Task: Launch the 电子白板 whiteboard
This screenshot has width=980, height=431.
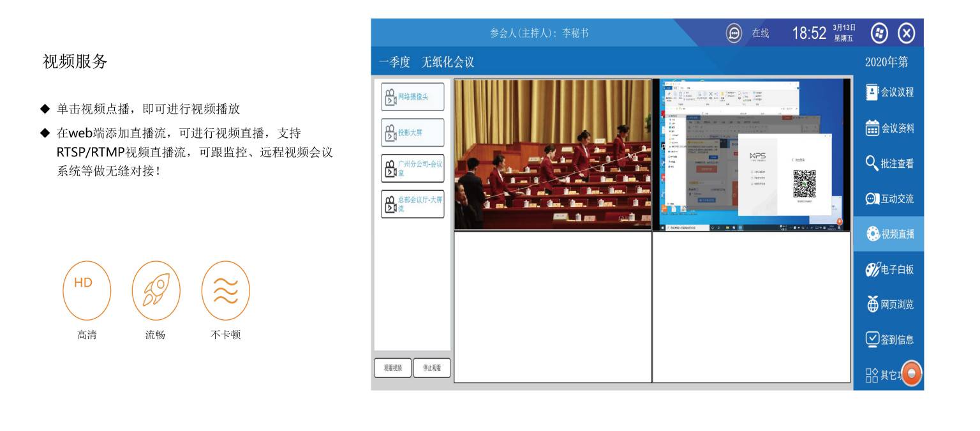Action: click(x=889, y=269)
